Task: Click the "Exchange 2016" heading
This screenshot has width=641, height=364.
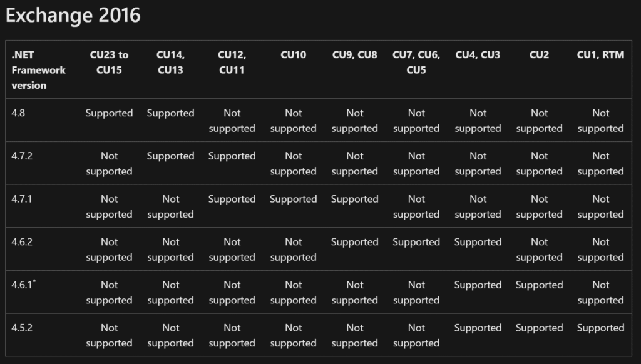Action: pyautogui.click(x=73, y=16)
